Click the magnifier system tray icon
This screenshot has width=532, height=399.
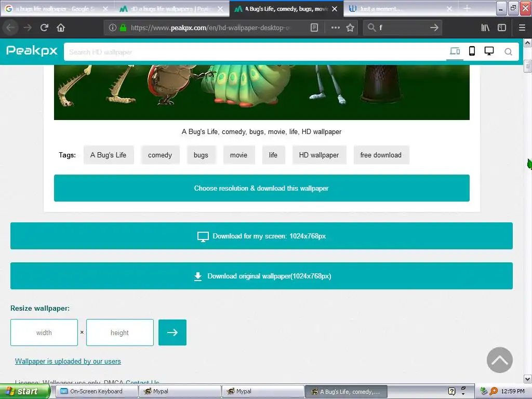tap(494, 391)
